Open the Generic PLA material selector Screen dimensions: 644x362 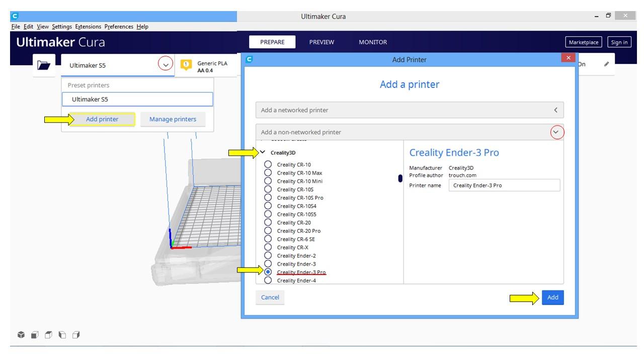(206, 66)
